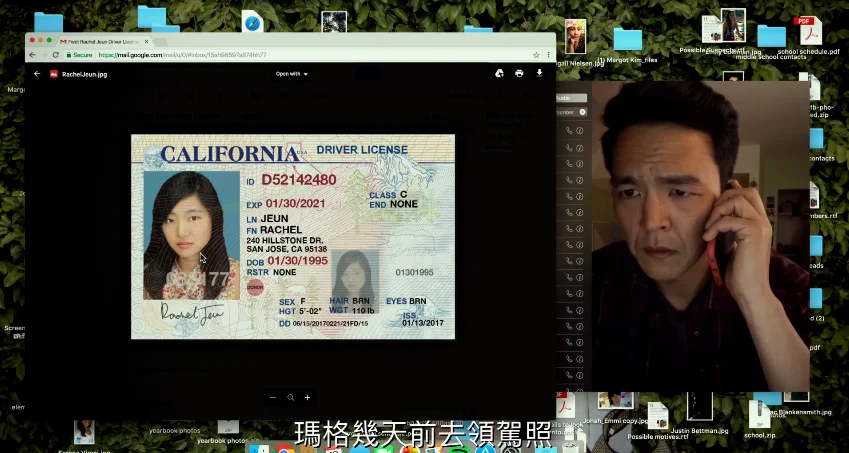Zoom in using the plus button

307,397
